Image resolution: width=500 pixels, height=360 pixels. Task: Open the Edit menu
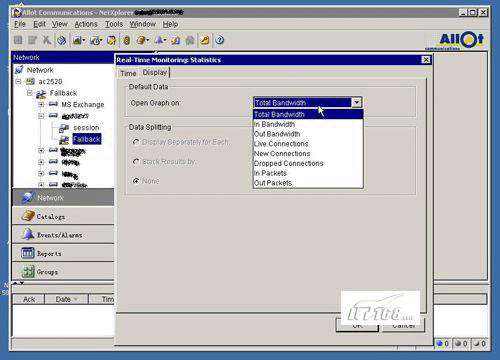click(39, 24)
